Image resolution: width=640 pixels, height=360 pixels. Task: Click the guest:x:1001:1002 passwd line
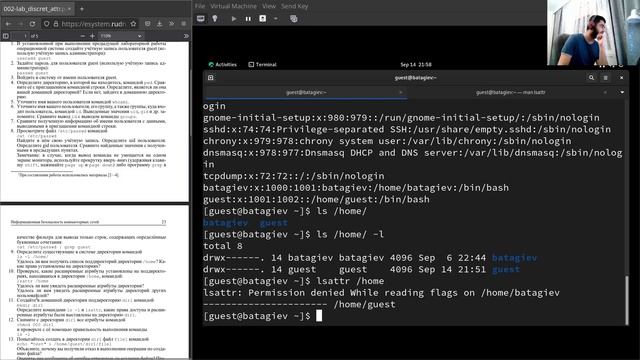pyautogui.click(x=316, y=199)
